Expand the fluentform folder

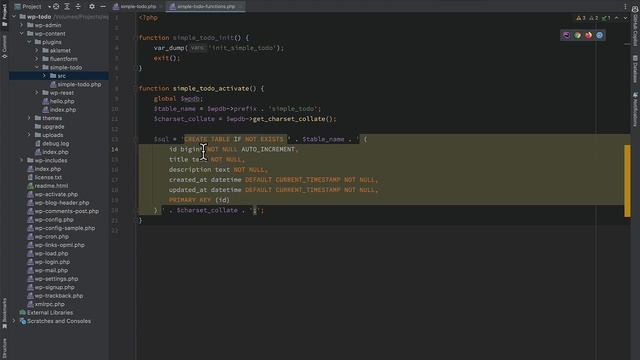[x=37, y=59]
